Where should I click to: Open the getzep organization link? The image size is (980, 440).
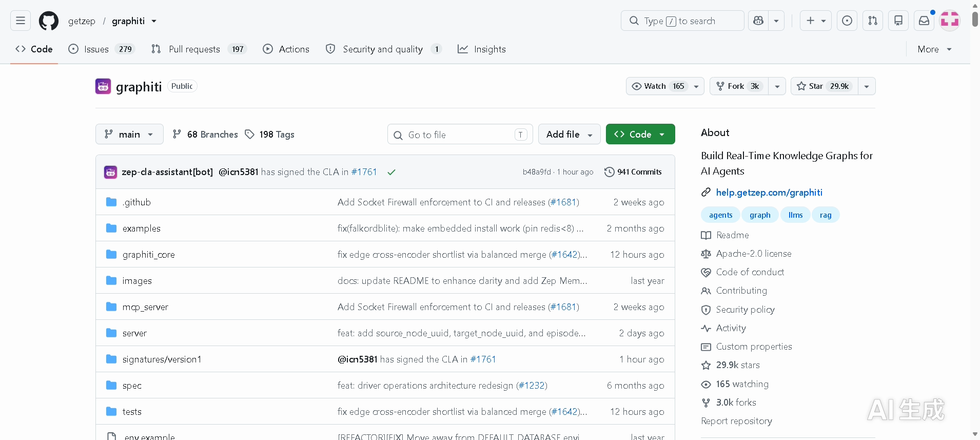pos(82,21)
